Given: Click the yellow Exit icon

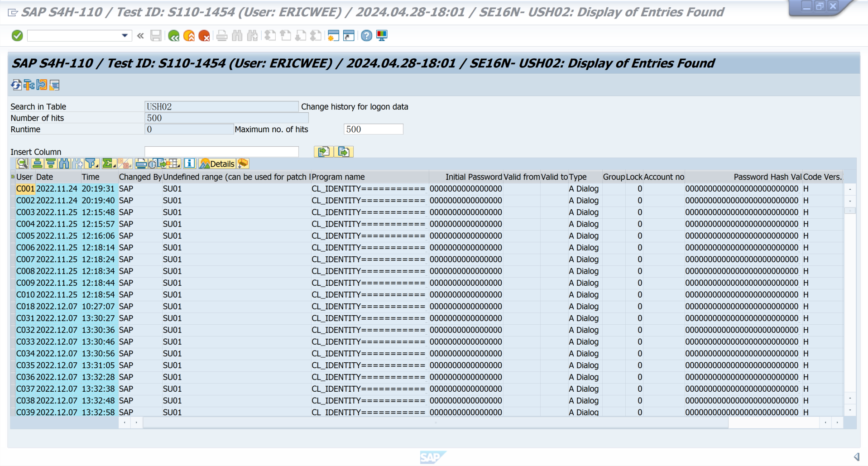Looking at the screenshot, I should (x=189, y=36).
